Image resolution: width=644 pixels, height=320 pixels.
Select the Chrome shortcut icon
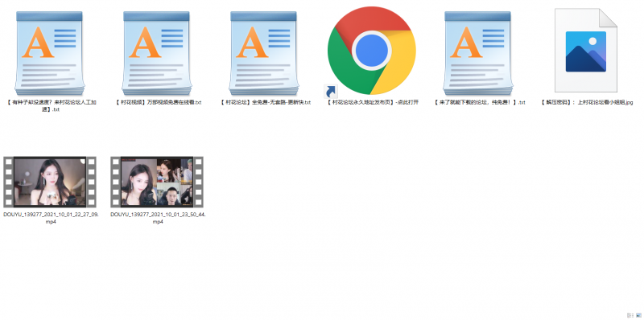pos(371,51)
